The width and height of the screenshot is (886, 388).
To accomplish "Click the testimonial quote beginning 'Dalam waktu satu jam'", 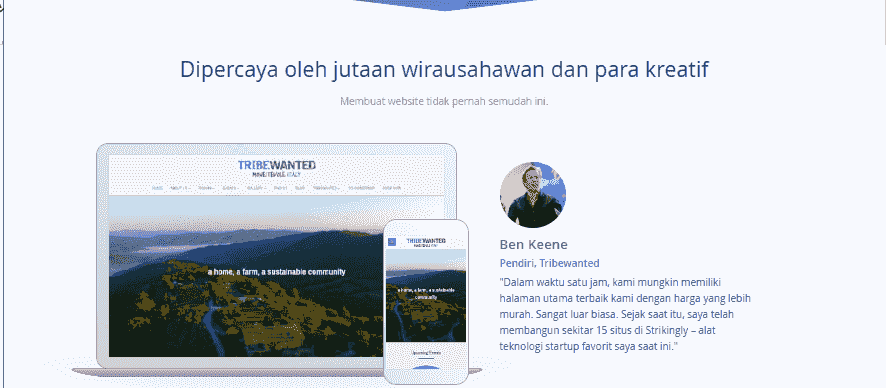I will click(625, 314).
